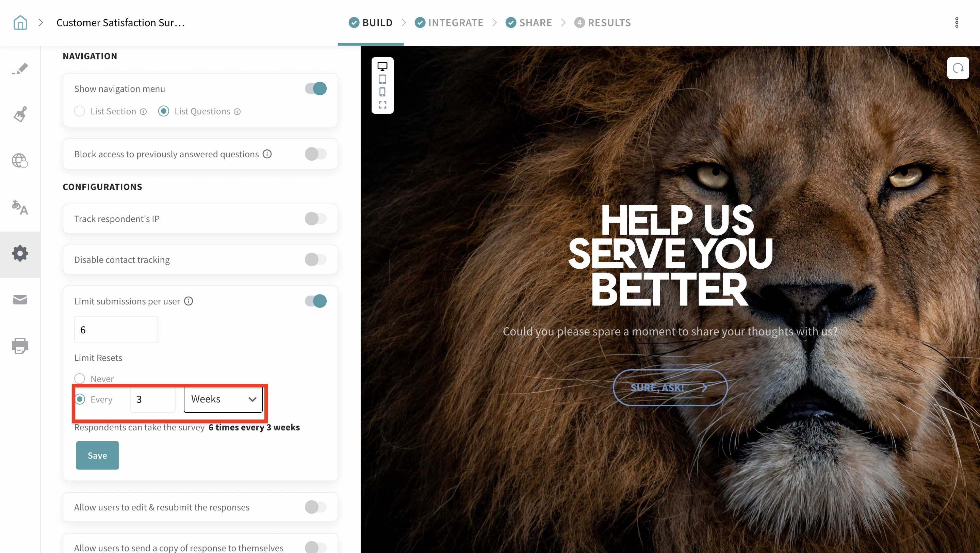Click the Save button
Screen dimensions: 980x553
(97, 455)
